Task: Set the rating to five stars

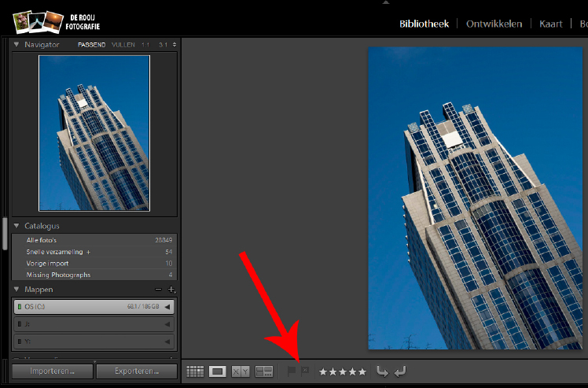Action: pyautogui.click(x=362, y=371)
